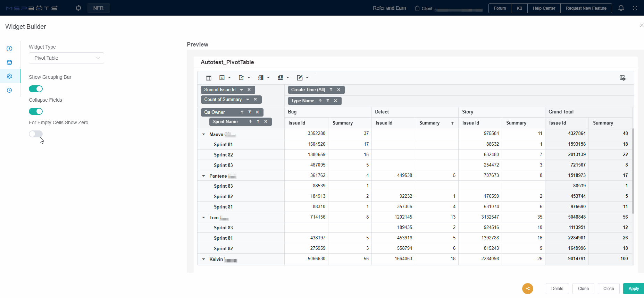Turn off the Collapse Fields switch

point(36,111)
